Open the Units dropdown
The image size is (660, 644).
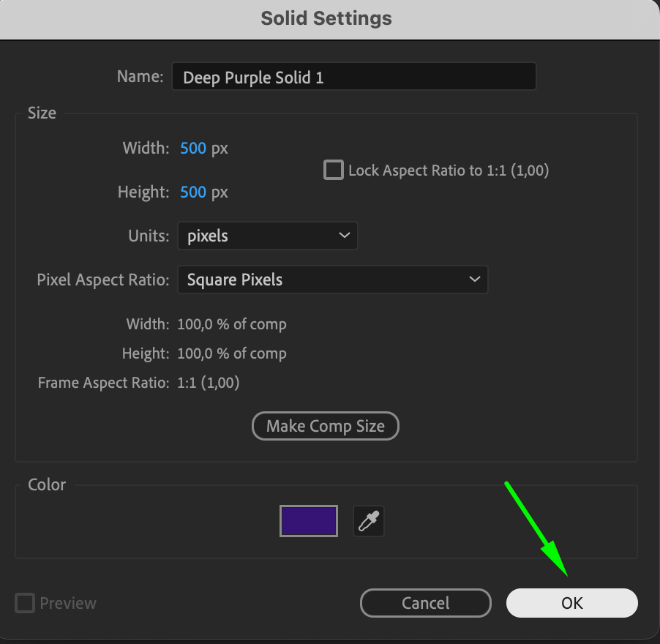(x=267, y=236)
